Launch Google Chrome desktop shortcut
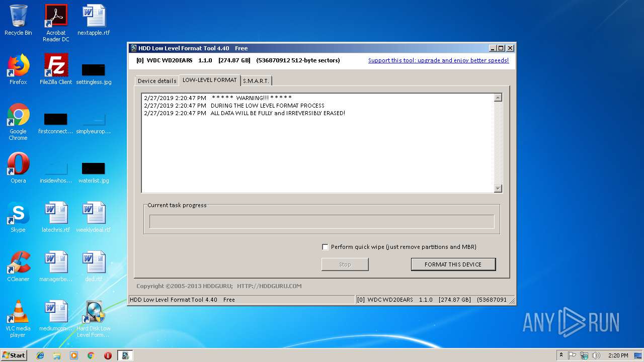Screen dimensions: 644x362 click(x=18, y=122)
